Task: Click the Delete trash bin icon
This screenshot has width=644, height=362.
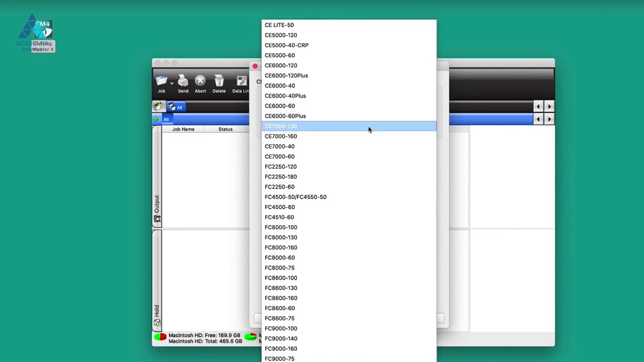Action: 219,81
